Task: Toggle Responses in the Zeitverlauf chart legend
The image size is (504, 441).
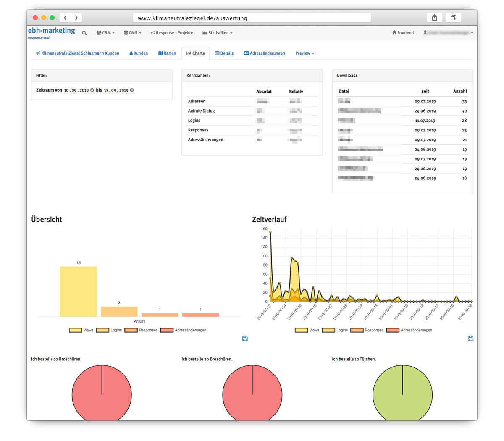Action: click(x=367, y=330)
